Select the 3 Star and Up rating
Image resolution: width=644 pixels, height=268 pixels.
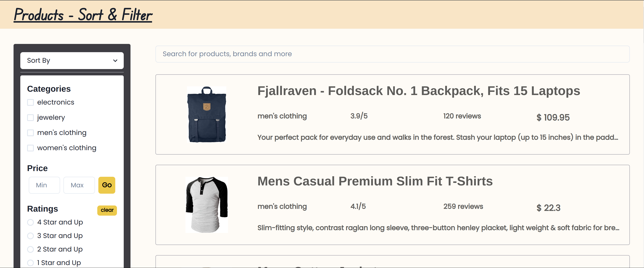30,235
